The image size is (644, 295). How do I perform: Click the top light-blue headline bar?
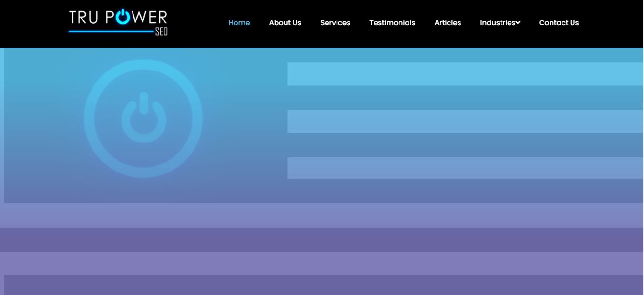tap(465, 74)
